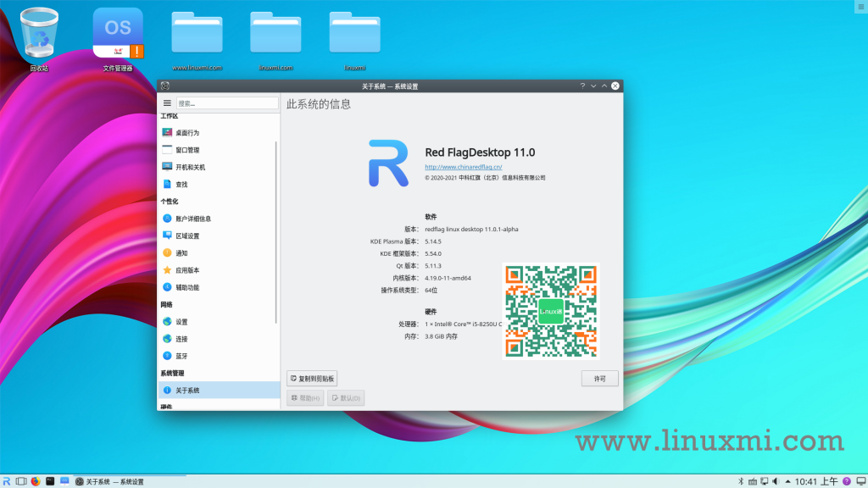Click the 复制到剪贴板 button
This screenshot has height=488, width=868.
click(x=312, y=379)
